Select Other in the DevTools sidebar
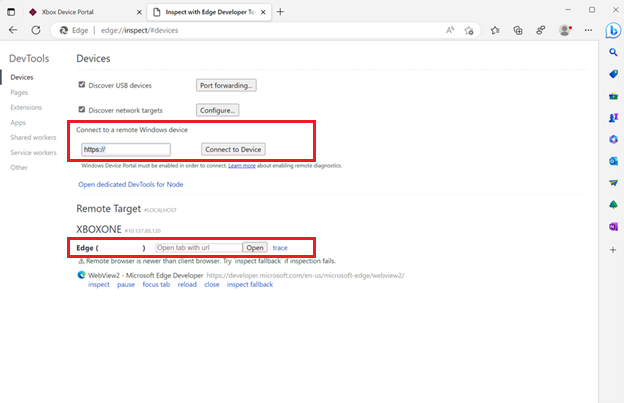This screenshot has width=624, height=403. (19, 167)
